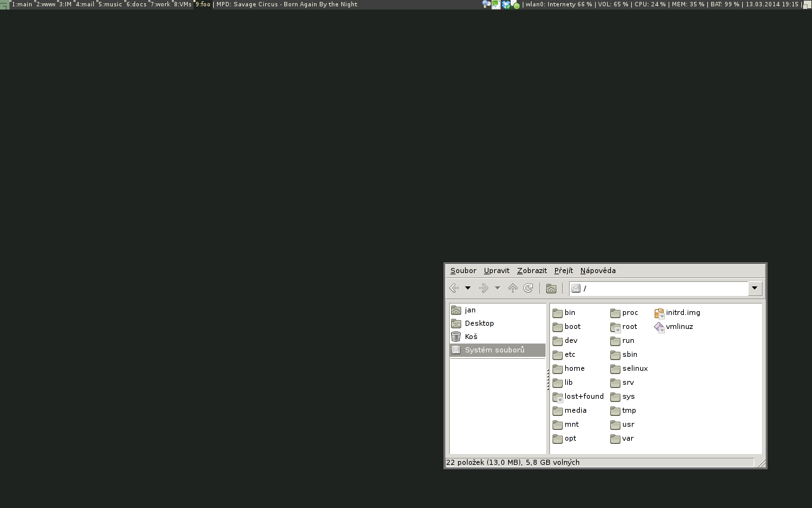Select the mnt folder icon
Viewport: 812px width, 508px height.
point(558,424)
